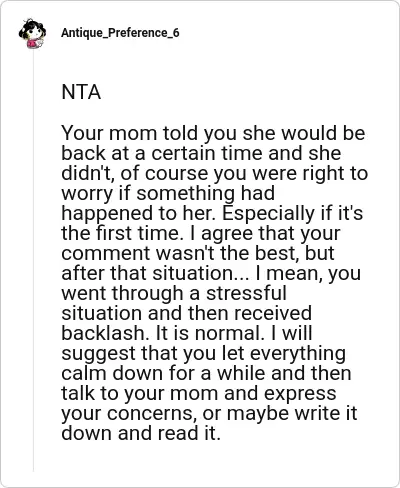Click the line starting 'Your mom told you'

[213, 133]
